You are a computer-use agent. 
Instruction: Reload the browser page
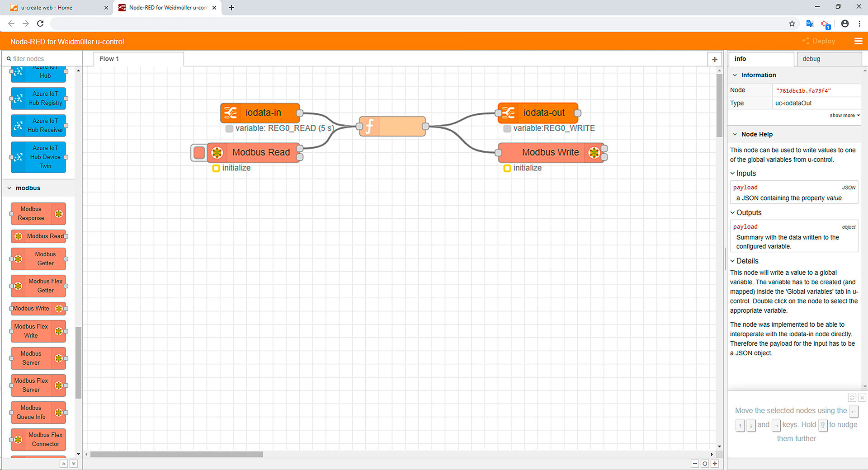click(40, 23)
